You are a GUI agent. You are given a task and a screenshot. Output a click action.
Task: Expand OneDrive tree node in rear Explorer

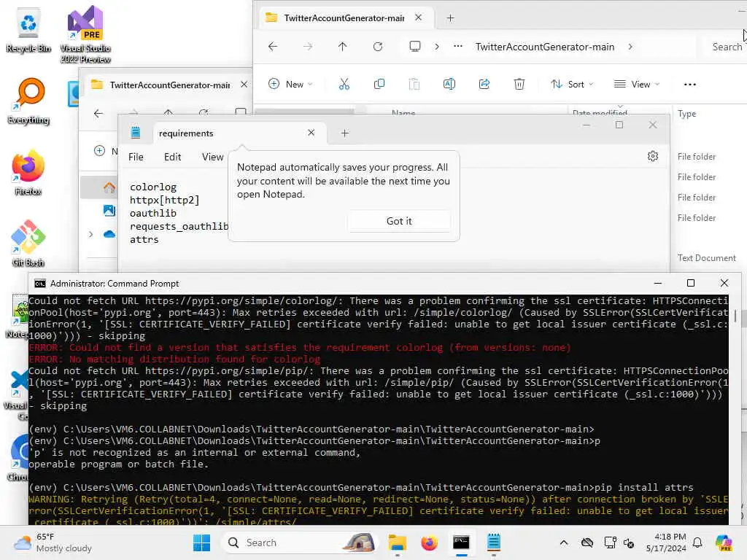click(x=90, y=234)
